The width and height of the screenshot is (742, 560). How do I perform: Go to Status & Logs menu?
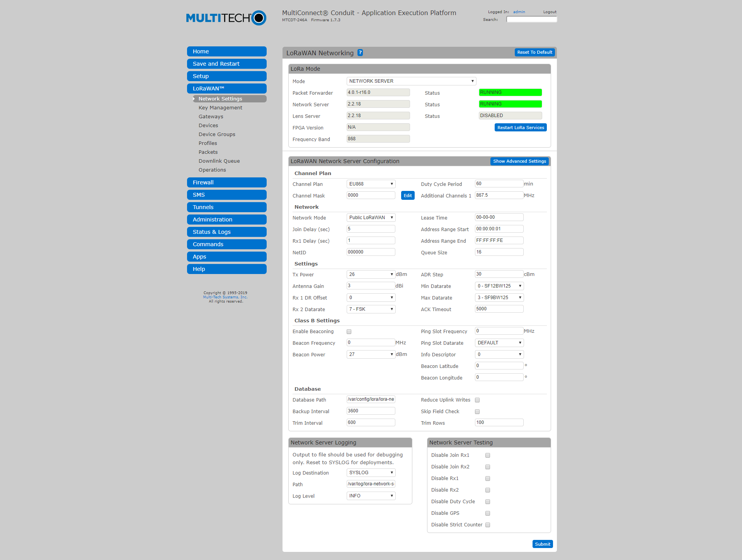tap(227, 232)
